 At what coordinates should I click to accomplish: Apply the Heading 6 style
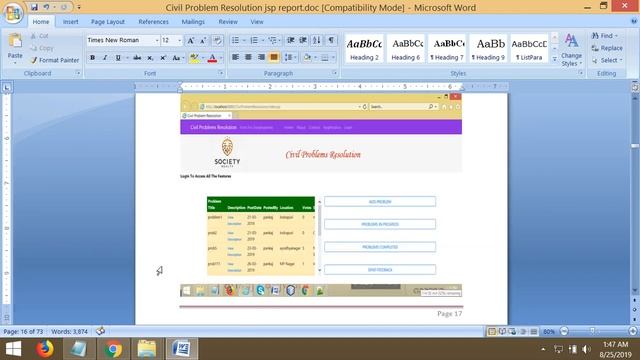[x=406, y=49]
